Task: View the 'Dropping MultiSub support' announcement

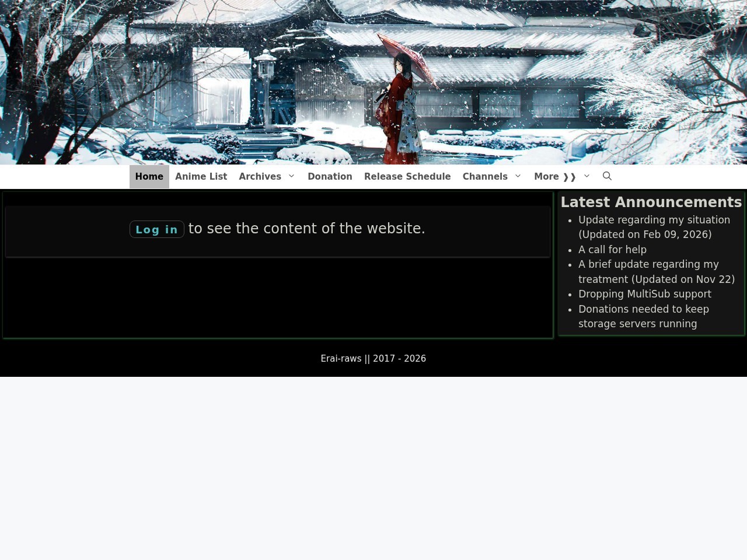Action: (644, 294)
